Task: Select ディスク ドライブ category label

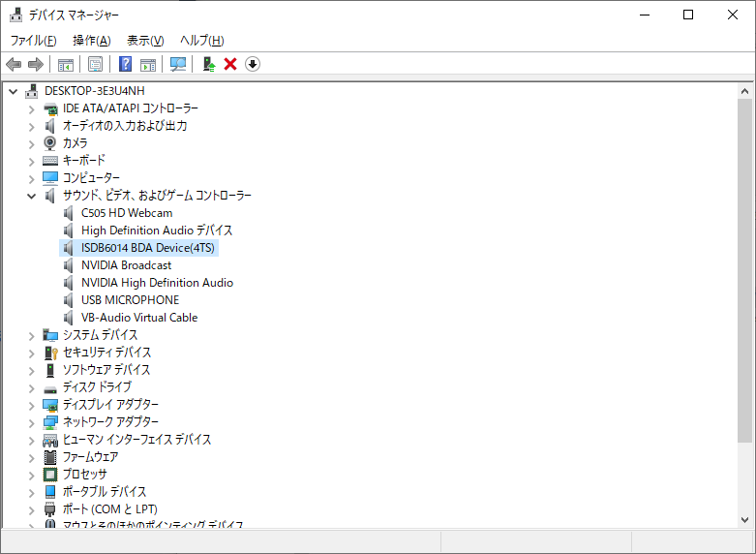Action: [x=97, y=387]
